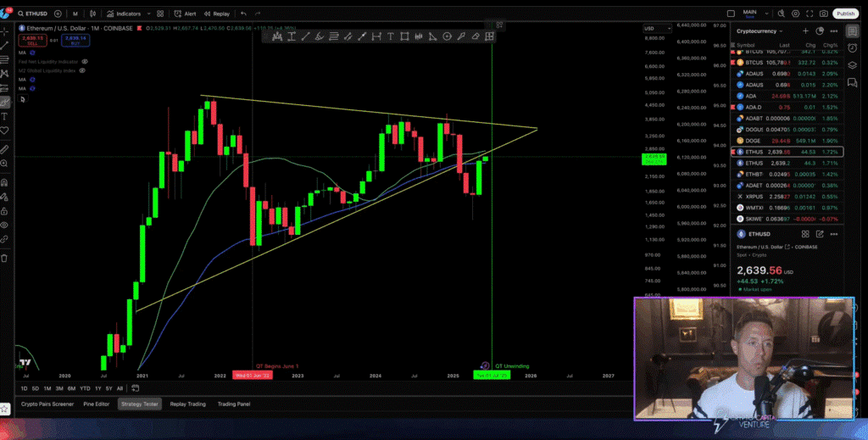
Task: Click the blue BUY price button
Action: 75,41
